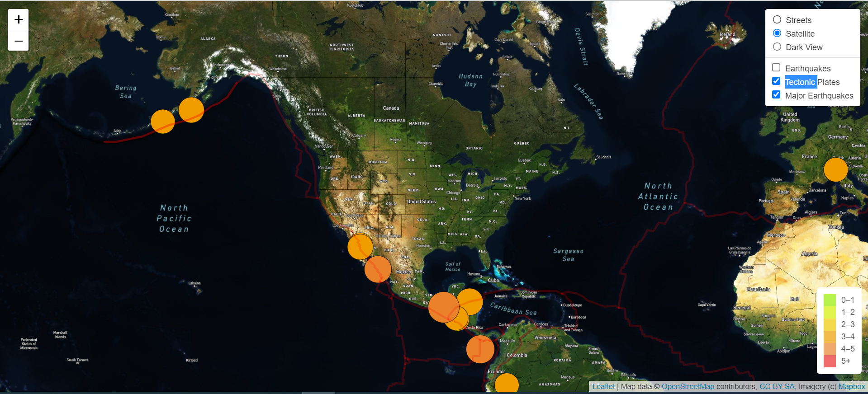Open the OpenStreetMap link

point(688,386)
